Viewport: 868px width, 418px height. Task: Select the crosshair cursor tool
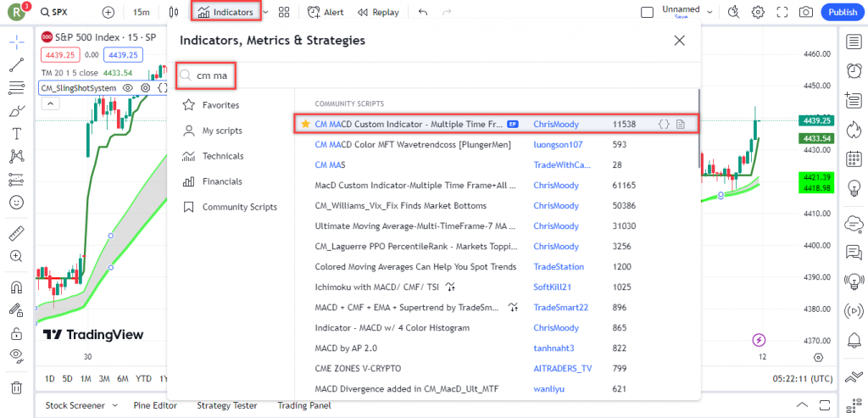(x=17, y=42)
